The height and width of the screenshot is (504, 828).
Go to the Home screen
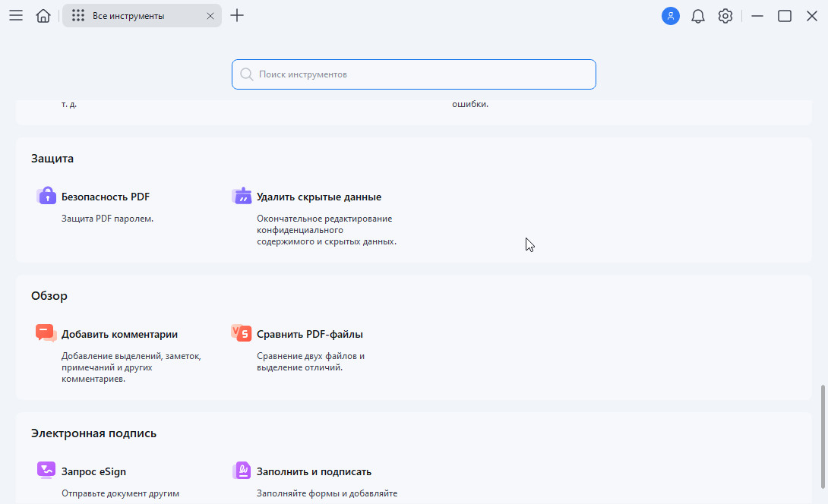coord(43,16)
